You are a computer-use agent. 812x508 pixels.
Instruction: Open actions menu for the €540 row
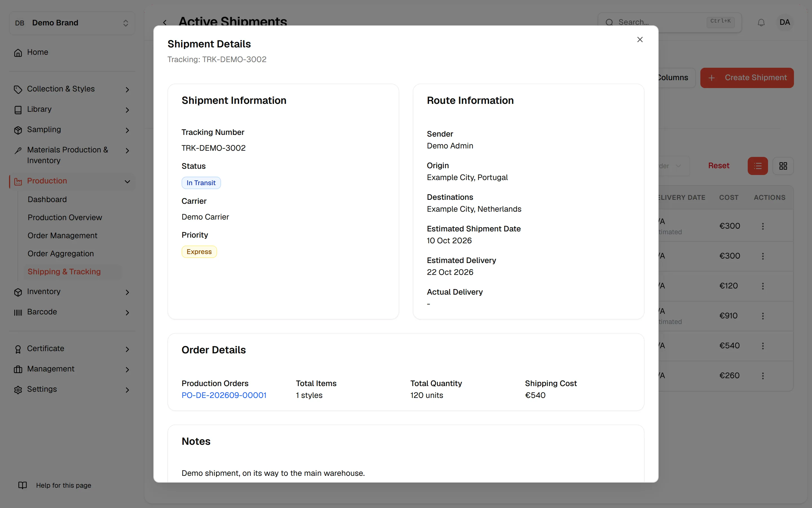tap(763, 346)
